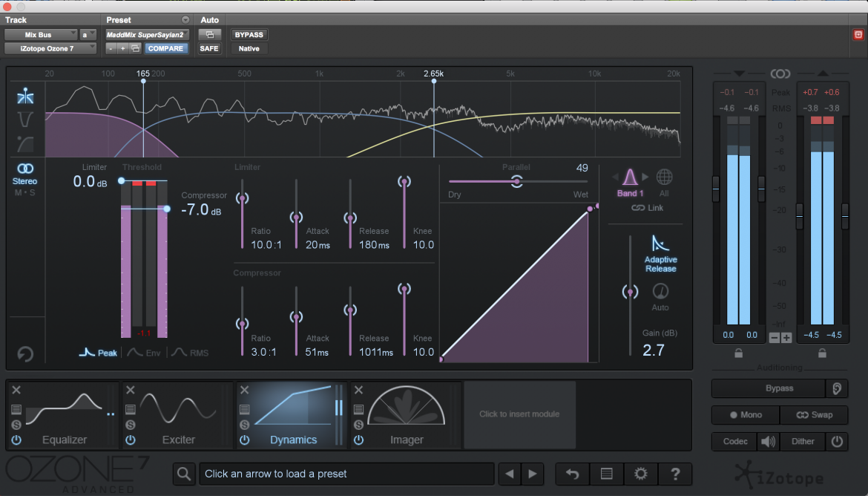Open the preset list manager icon
Screen dimensions: 868x496
607,474
